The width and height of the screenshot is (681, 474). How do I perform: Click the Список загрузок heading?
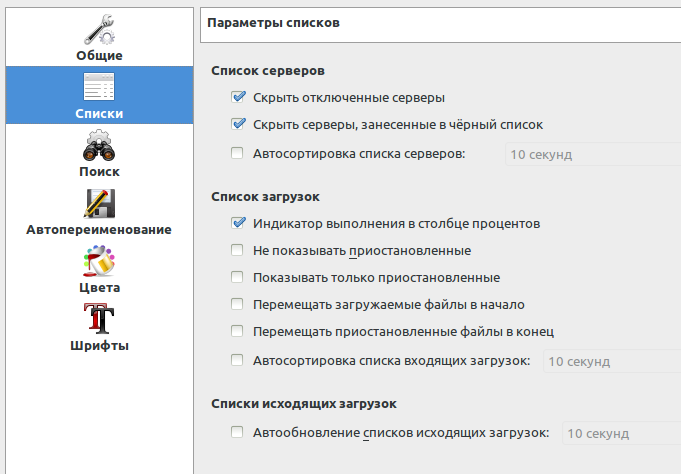coord(265,197)
